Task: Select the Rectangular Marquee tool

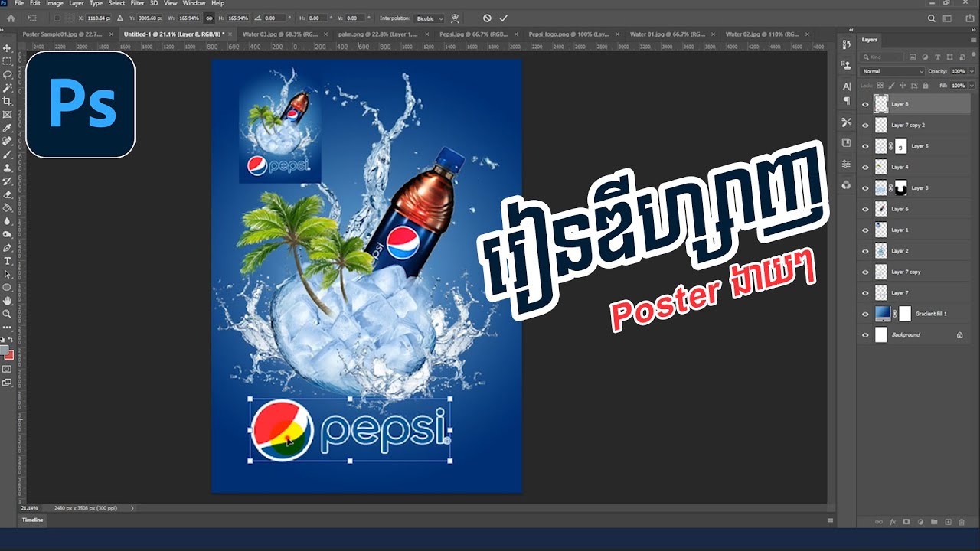Action: click(7, 61)
